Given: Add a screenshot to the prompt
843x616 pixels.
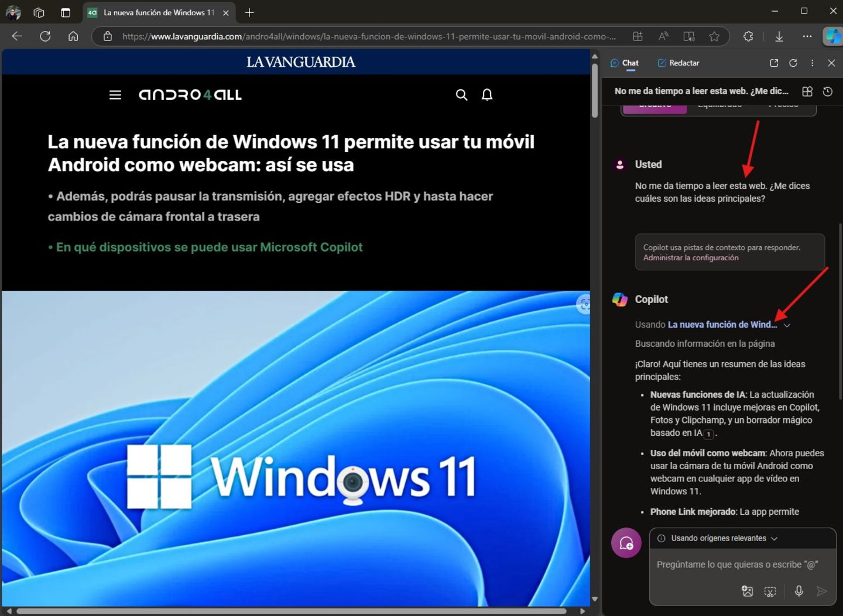Looking at the screenshot, I should click(770, 591).
